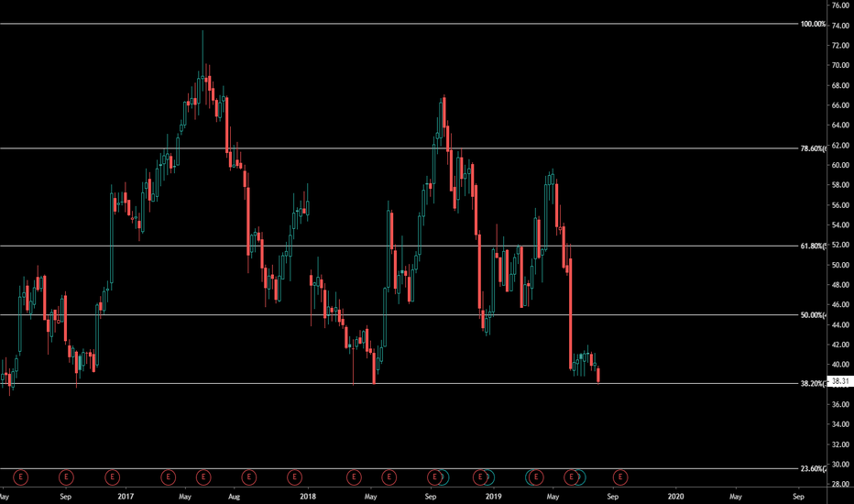Open teal event circle right after May 2019
This screenshot has height=504, width=854.
(581, 477)
